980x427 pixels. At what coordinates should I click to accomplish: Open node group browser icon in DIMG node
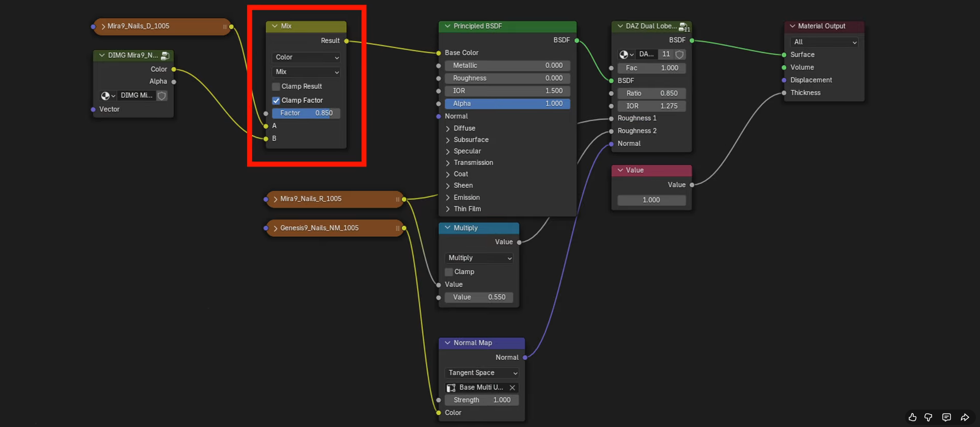coord(108,96)
